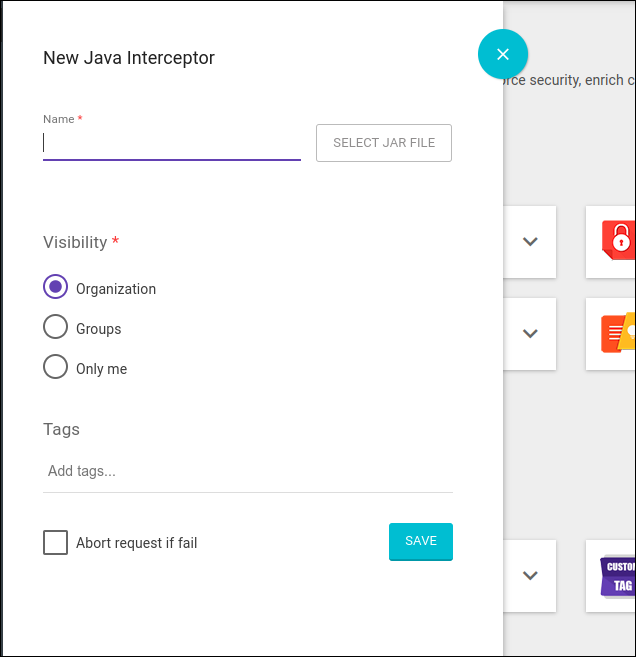Open the orange document interceptor icon
Viewport: 636px width, 657px height.
[618, 332]
